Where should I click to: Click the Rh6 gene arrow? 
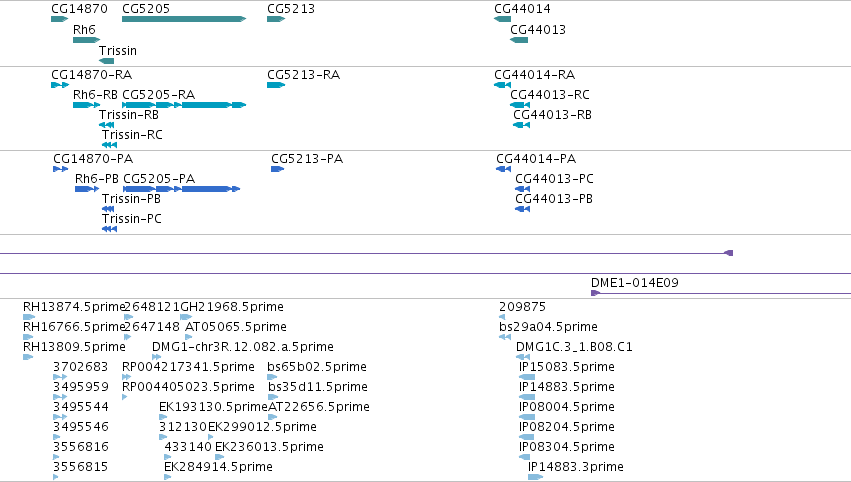click(x=87, y=40)
